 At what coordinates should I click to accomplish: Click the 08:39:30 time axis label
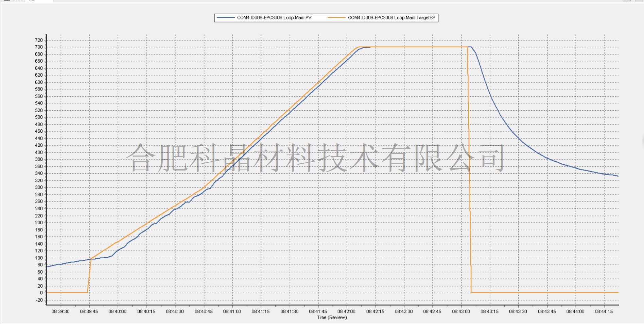point(60,311)
